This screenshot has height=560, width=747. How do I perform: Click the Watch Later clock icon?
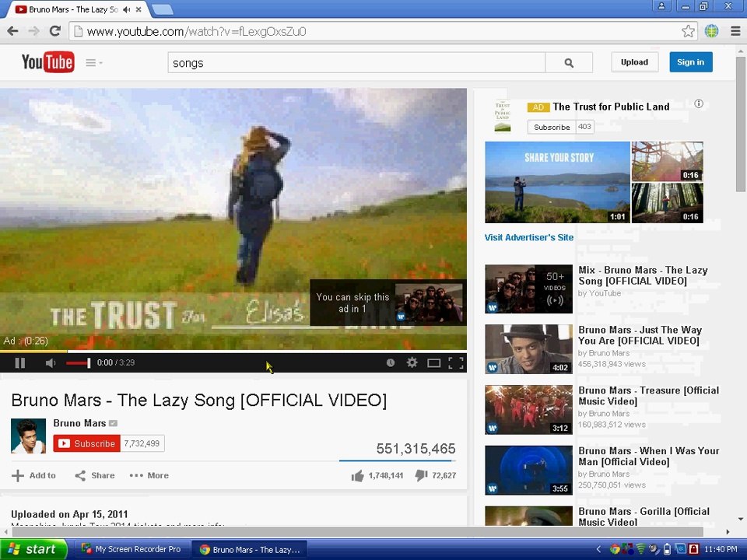point(390,363)
